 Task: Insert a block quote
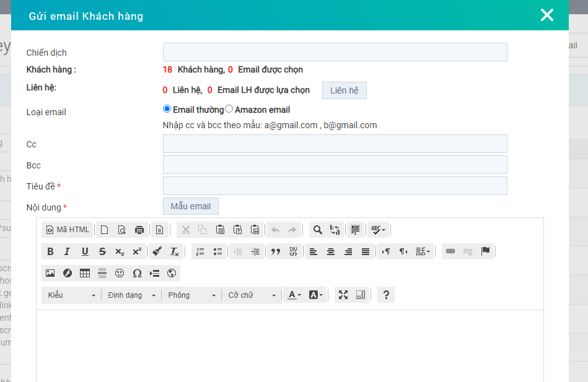tap(276, 251)
